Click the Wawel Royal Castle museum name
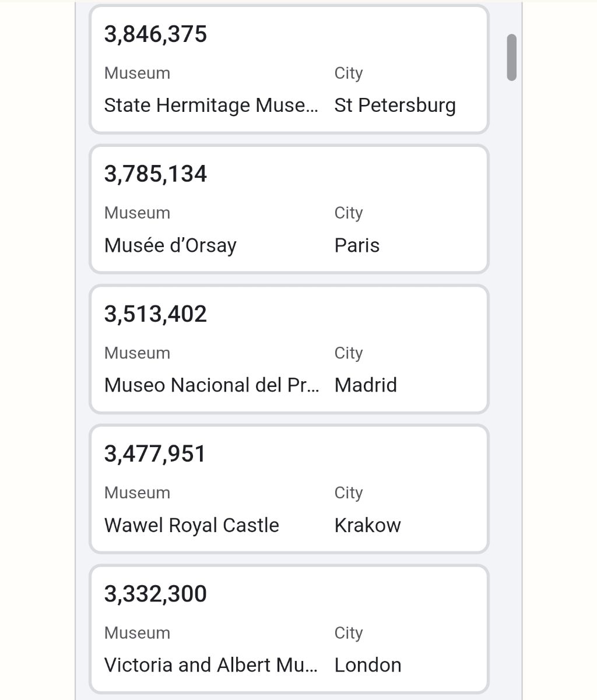 coord(192,525)
